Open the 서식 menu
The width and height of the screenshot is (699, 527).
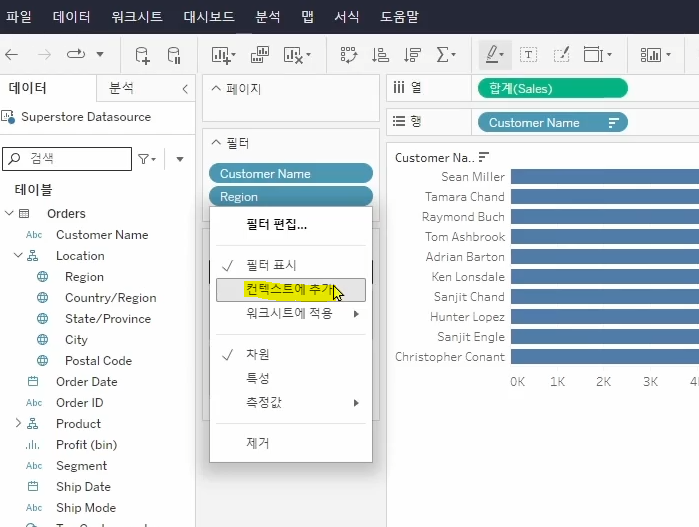(347, 17)
